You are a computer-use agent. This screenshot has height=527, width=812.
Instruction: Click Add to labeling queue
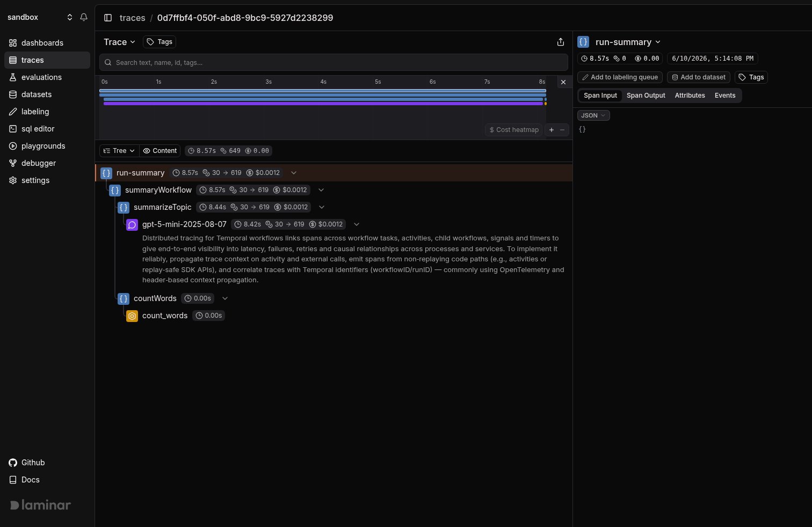point(620,77)
